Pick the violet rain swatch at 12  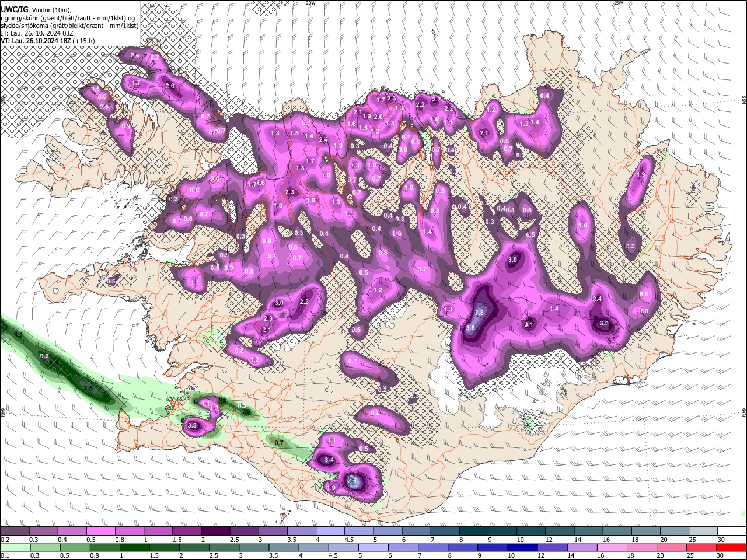551,547
